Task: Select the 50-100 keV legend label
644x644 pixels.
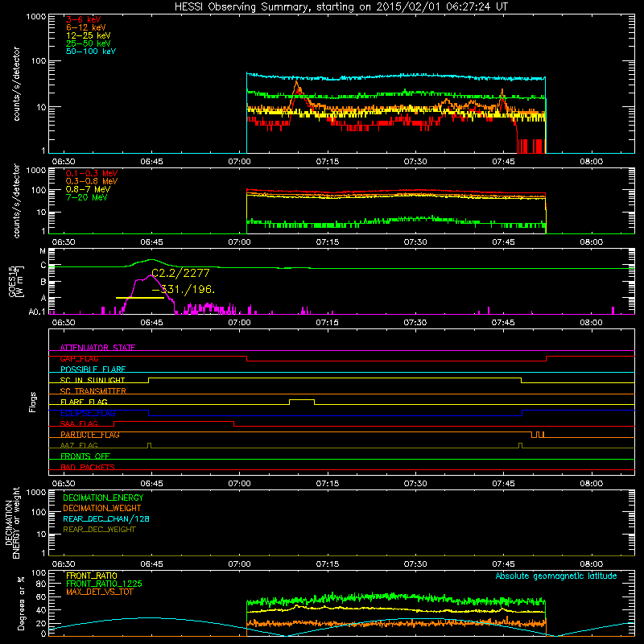Action: (x=91, y=52)
